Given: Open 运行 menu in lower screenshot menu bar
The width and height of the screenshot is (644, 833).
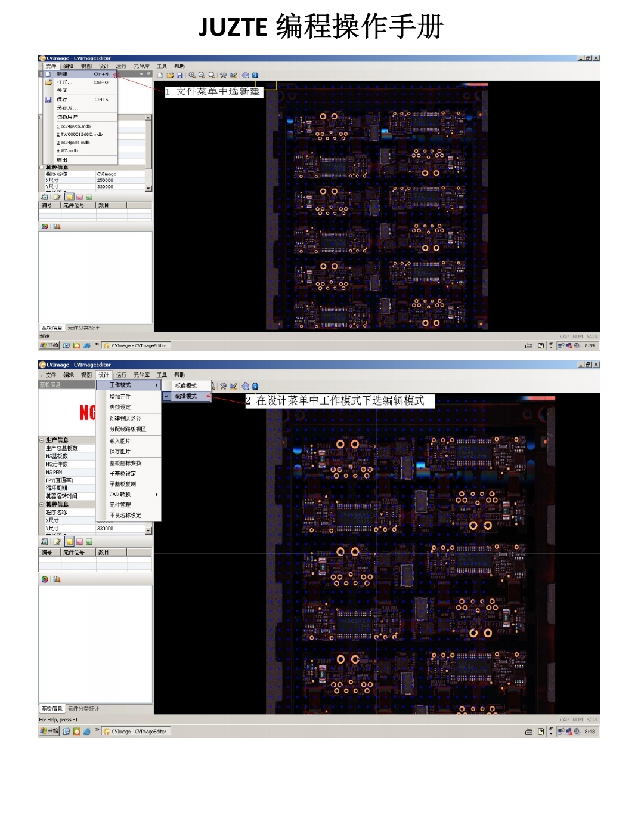Looking at the screenshot, I should (x=121, y=375).
